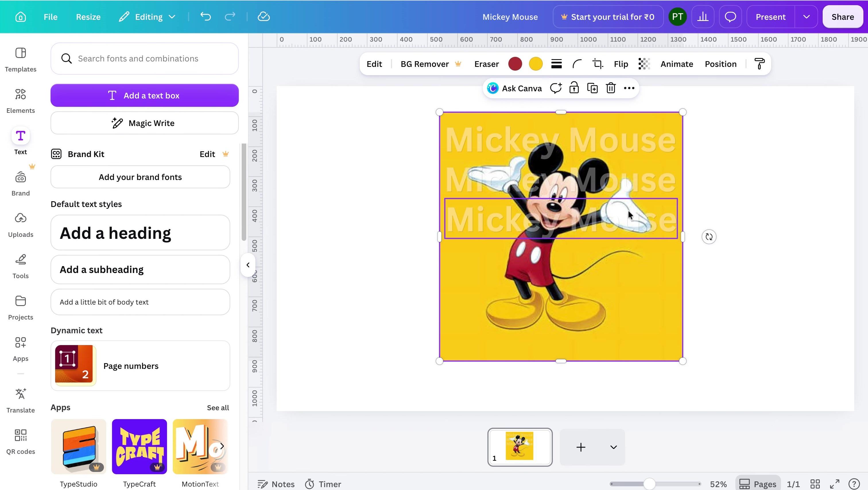Open the File menu
Image resolution: width=868 pixels, height=490 pixels.
click(51, 17)
